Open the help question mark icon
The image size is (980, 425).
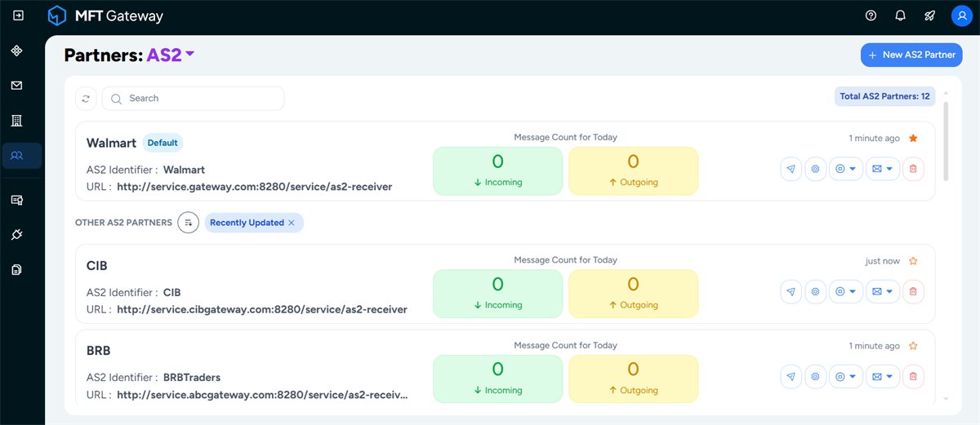[871, 15]
